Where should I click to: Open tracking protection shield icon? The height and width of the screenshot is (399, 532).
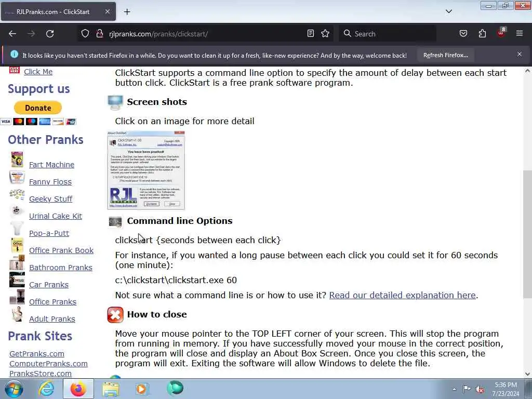[x=85, y=34]
